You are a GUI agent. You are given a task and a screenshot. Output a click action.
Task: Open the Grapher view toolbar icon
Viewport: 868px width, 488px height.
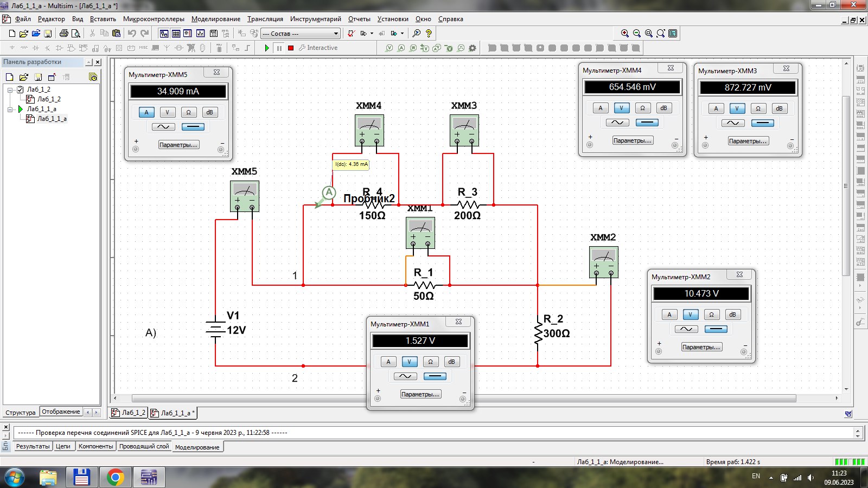coord(200,34)
